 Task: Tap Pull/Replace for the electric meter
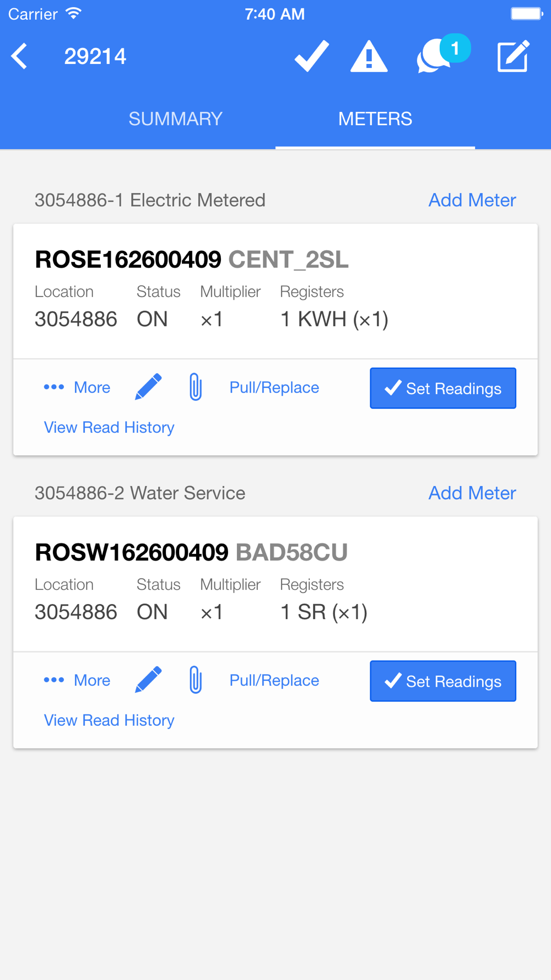[x=274, y=387]
